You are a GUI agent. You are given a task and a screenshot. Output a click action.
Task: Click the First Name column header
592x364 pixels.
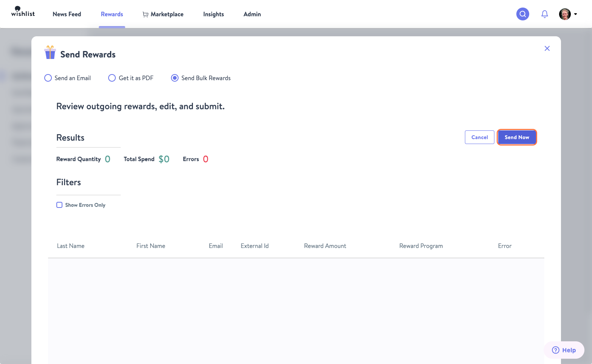[151, 246]
